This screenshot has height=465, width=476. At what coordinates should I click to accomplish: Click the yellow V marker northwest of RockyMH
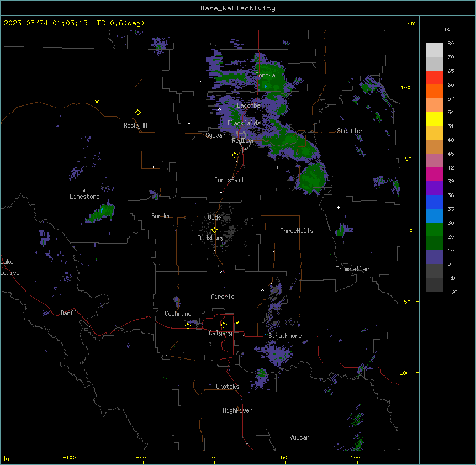point(97,102)
